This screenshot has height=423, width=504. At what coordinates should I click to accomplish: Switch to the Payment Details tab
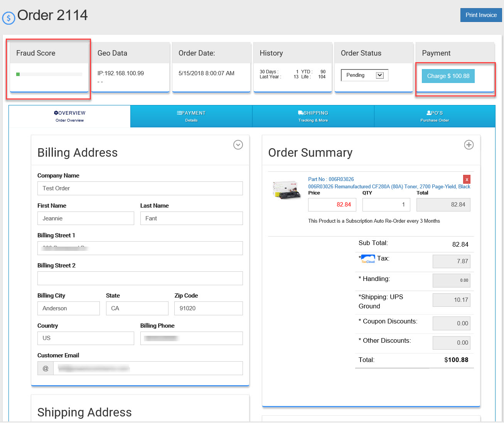tap(191, 116)
